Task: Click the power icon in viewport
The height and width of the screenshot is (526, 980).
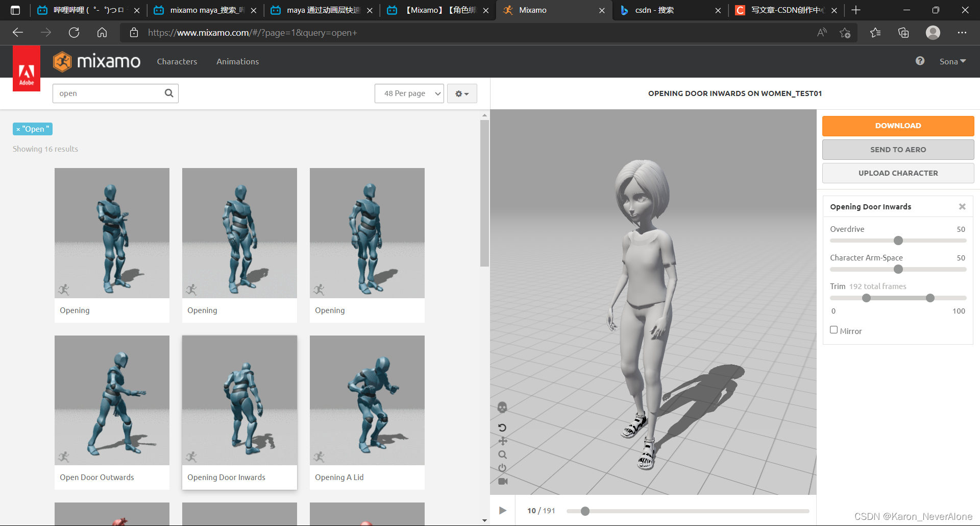Action: coord(502,468)
